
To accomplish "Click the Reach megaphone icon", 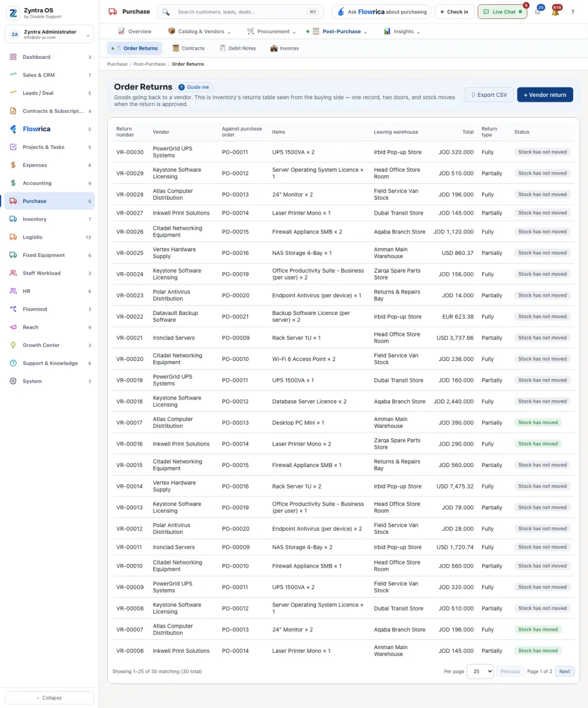I will pyautogui.click(x=13, y=327).
